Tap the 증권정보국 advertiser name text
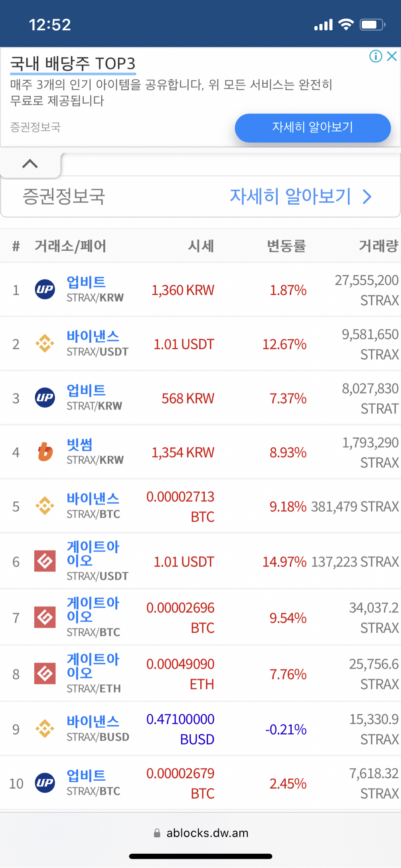Image resolution: width=401 pixels, height=868 pixels. pos(64,197)
